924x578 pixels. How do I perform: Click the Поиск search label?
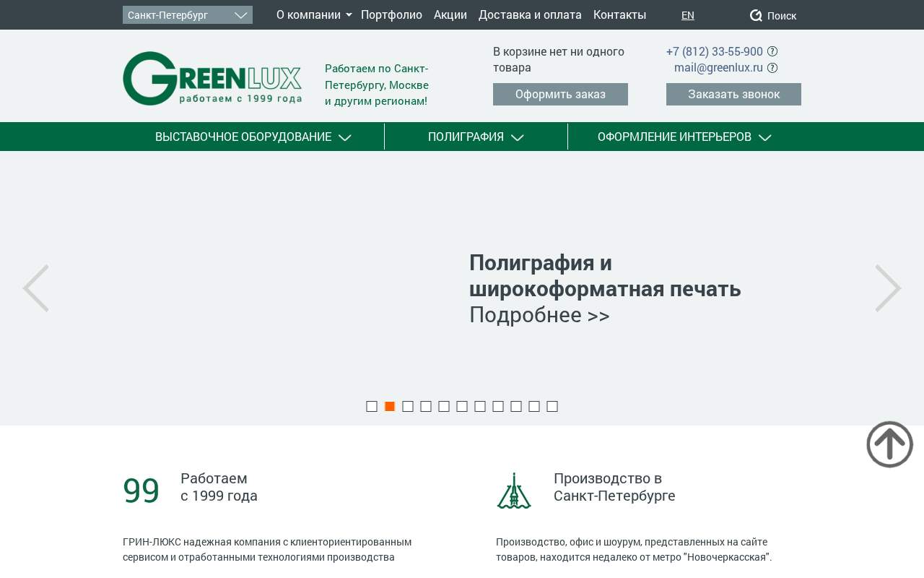(x=782, y=16)
